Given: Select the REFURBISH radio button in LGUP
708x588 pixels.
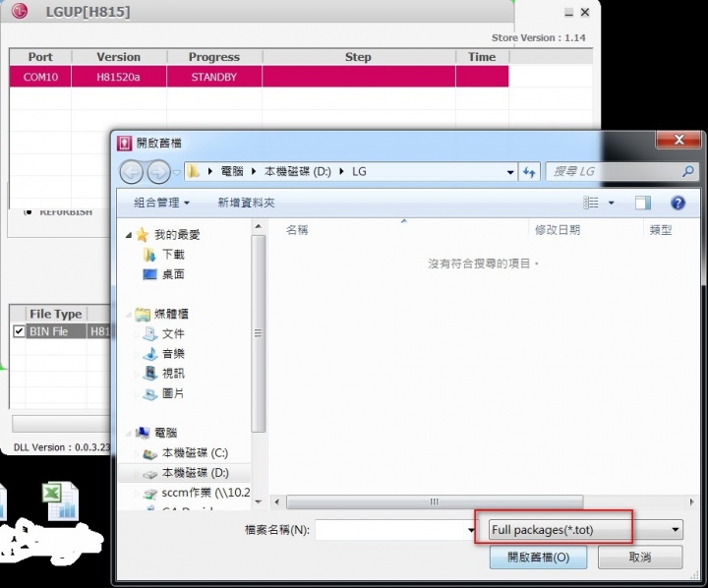Looking at the screenshot, I should 28,211.
